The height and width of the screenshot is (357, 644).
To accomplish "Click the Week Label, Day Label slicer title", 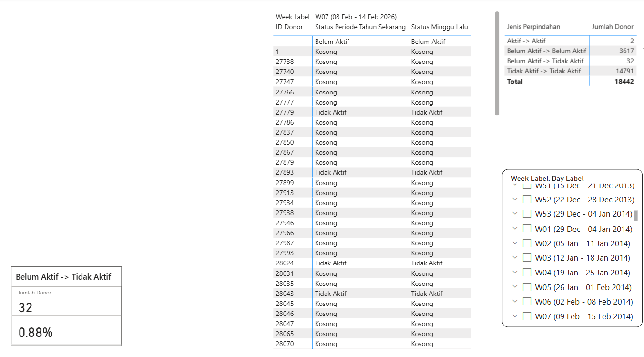I will point(547,178).
